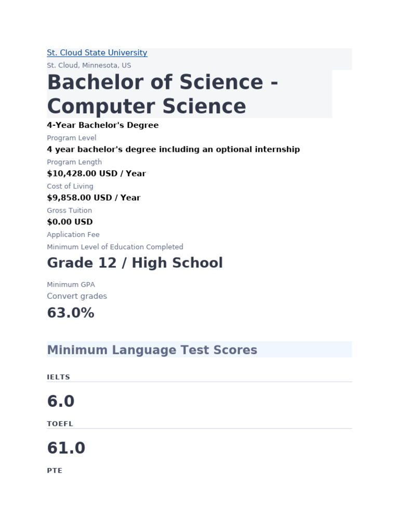Select the $10,428.00 USD / Year amount
This screenshot has height=532, width=399.
[96, 174]
